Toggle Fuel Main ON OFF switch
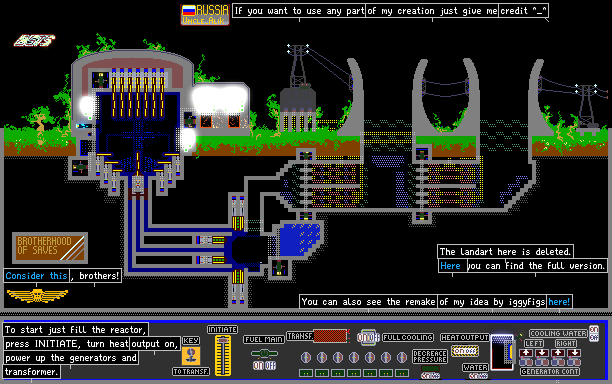Screen dimensions: 612x384 pyautogui.click(x=264, y=366)
